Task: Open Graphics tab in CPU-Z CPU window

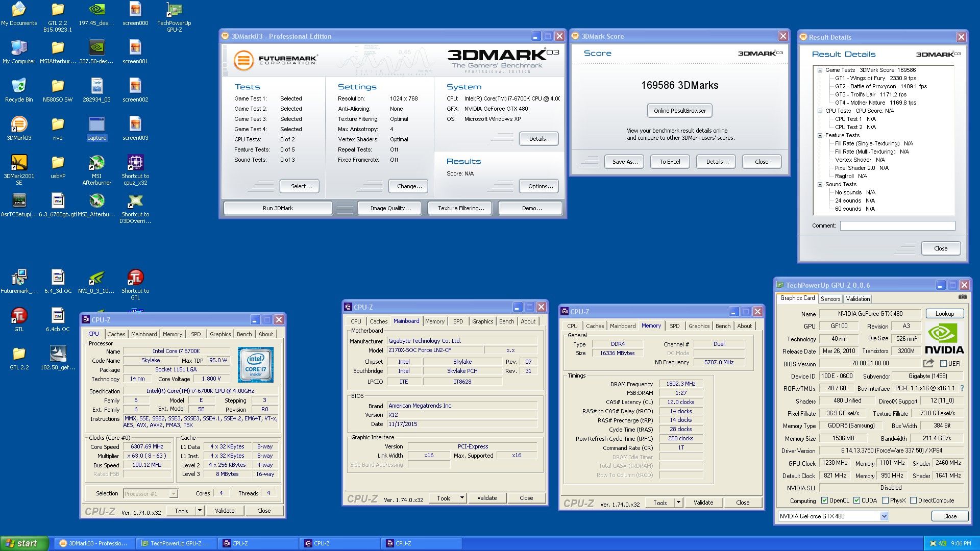Action: [x=220, y=334]
